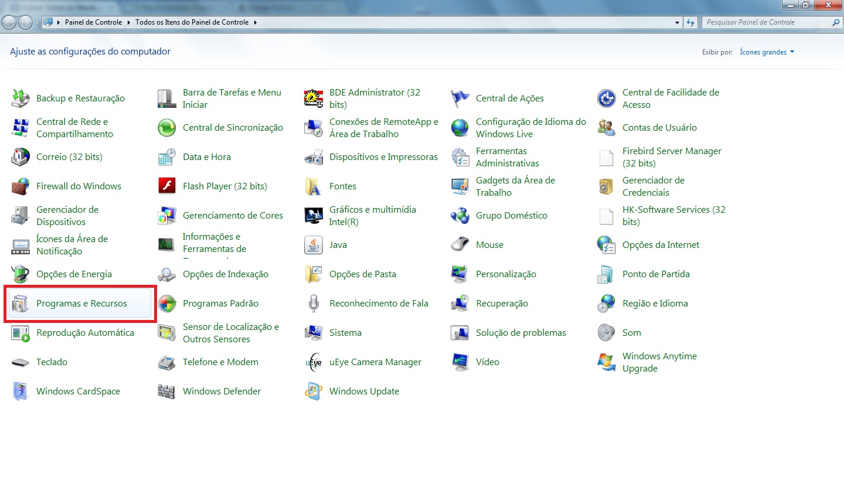Image resolution: width=844 pixels, height=504 pixels.
Task: Open the Programas Padrão icon
Action: [x=167, y=304]
